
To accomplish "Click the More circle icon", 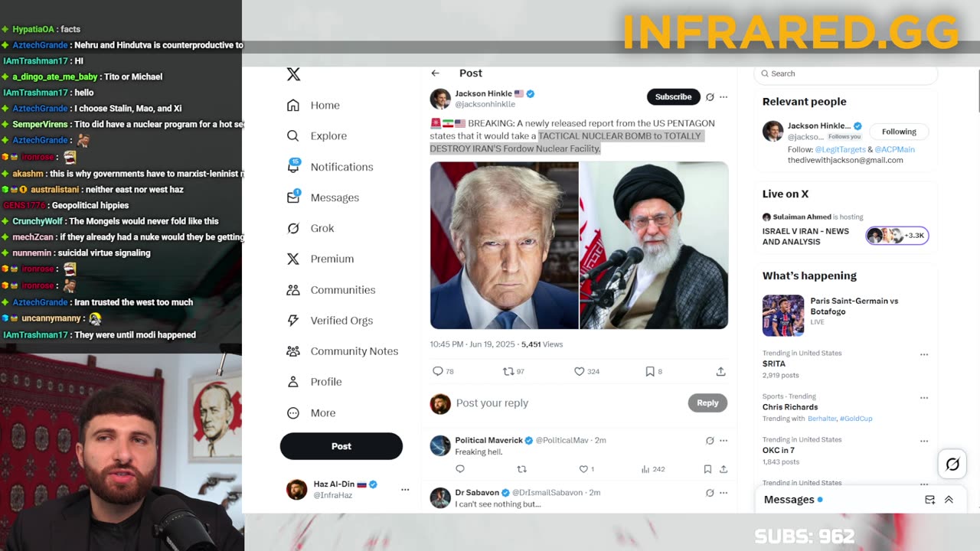I will 293,413.
